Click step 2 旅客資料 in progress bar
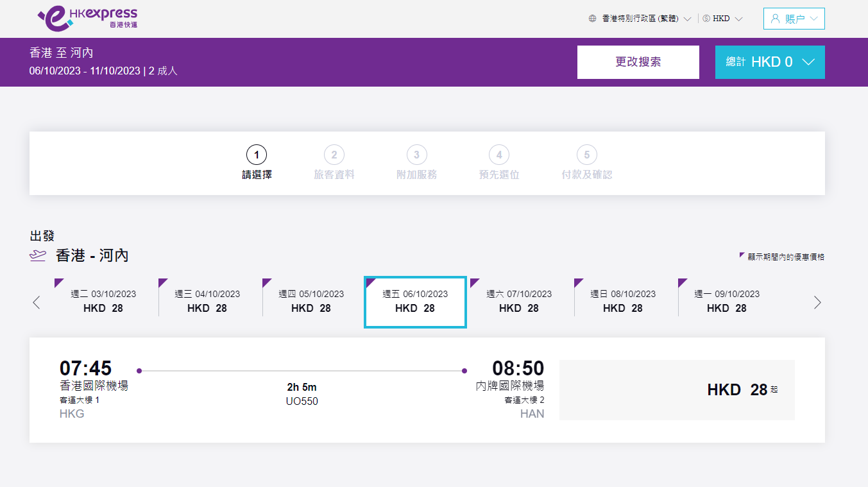The width and height of the screenshot is (868, 487). point(334,162)
